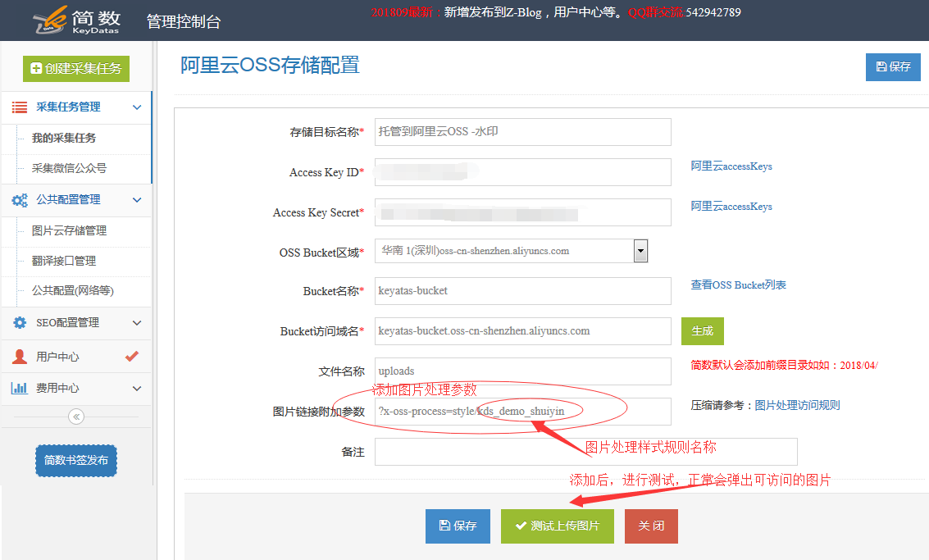Viewport: 929px width, 560px height.
Task: Open 翻译接口管理 in the sidebar
Action: coord(64,261)
